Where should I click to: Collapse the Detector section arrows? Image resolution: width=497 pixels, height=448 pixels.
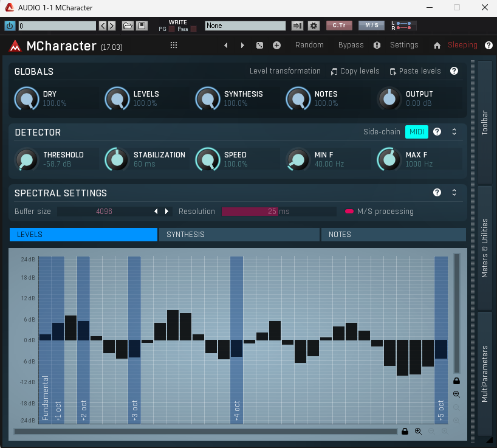(454, 131)
